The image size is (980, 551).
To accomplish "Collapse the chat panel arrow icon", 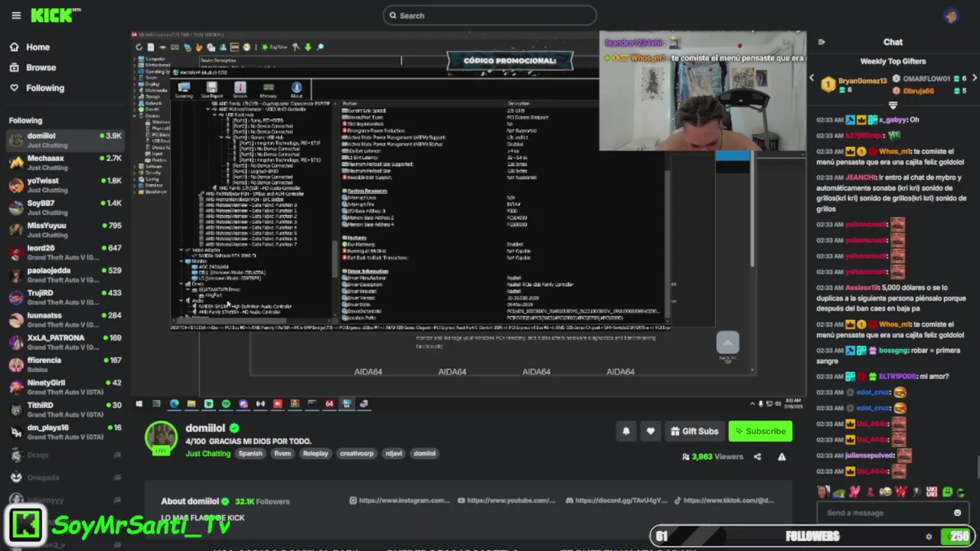I will tap(822, 42).
